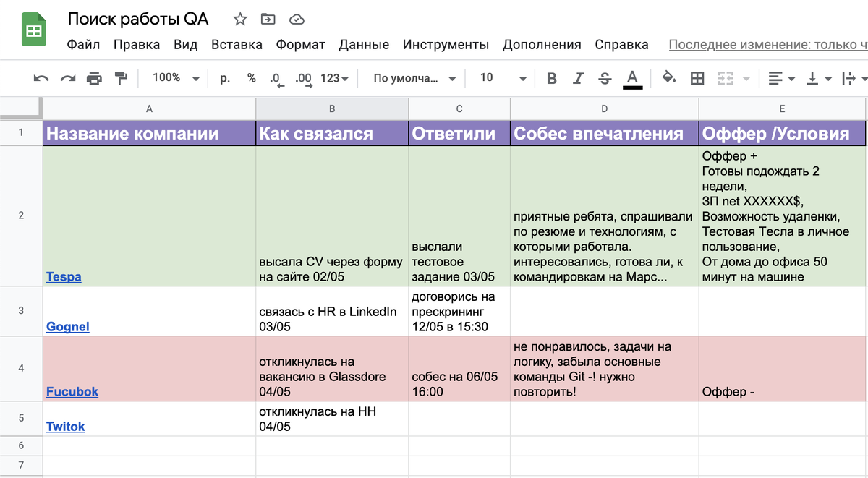Select column C header
Screen dimensions: 868x478
(x=459, y=109)
